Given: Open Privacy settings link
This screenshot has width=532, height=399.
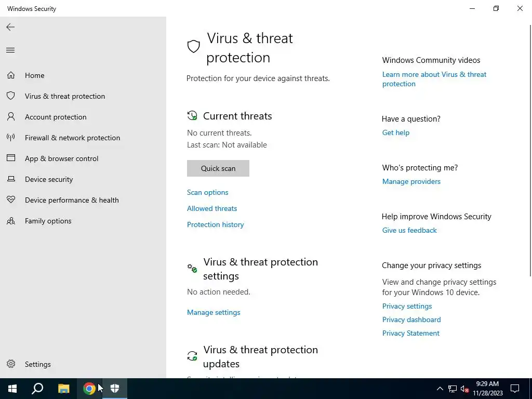Looking at the screenshot, I should tap(407, 306).
